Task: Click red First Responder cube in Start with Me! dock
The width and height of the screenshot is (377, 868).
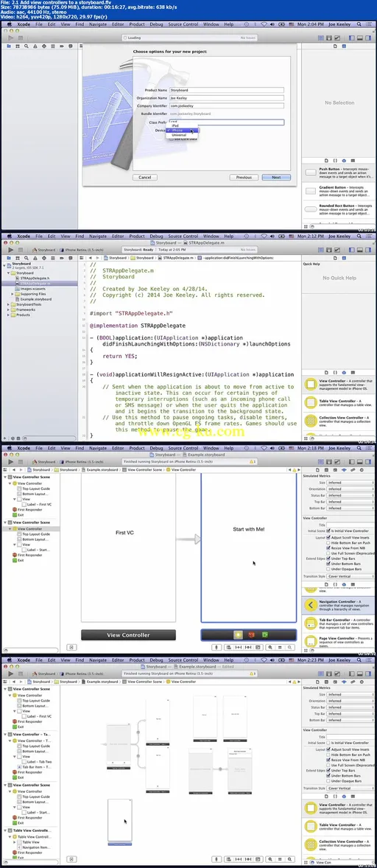Action: pyautogui.click(x=252, y=634)
